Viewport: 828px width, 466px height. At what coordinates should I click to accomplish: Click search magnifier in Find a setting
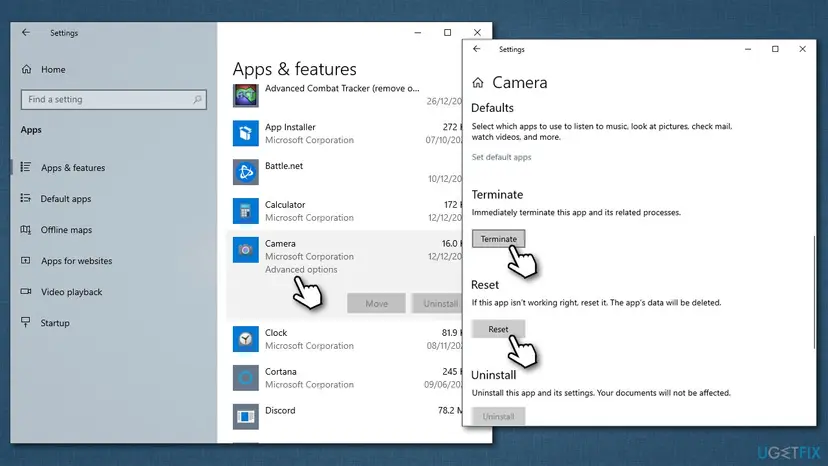pyautogui.click(x=197, y=99)
